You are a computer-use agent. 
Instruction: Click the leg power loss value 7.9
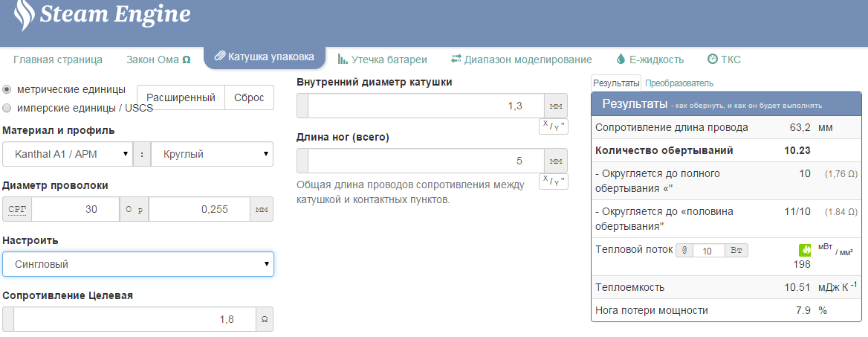803,310
